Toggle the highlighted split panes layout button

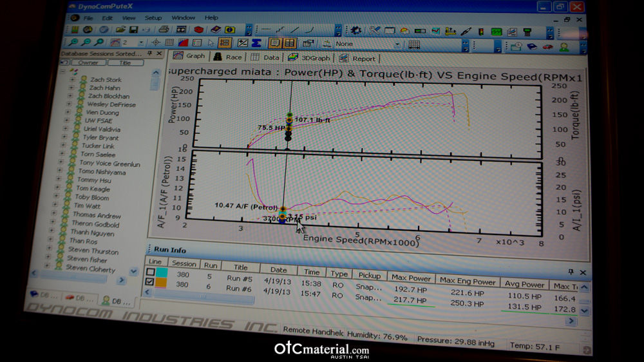click(290, 43)
